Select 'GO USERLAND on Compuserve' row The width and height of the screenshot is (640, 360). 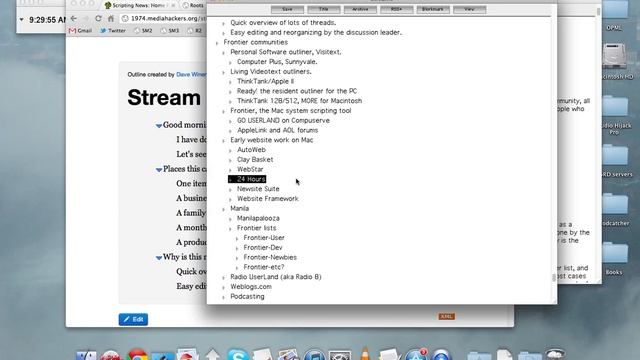click(x=283, y=120)
